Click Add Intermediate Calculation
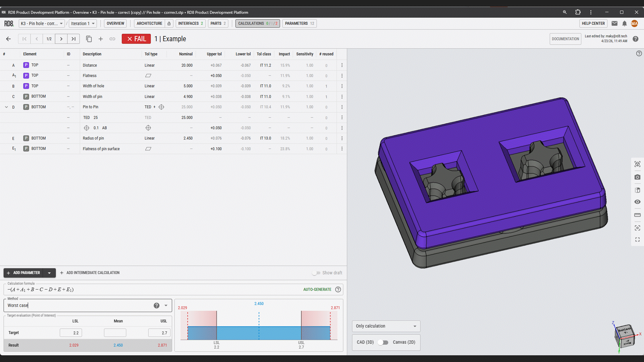Viewport: 644px width, 362px height. 90,273
